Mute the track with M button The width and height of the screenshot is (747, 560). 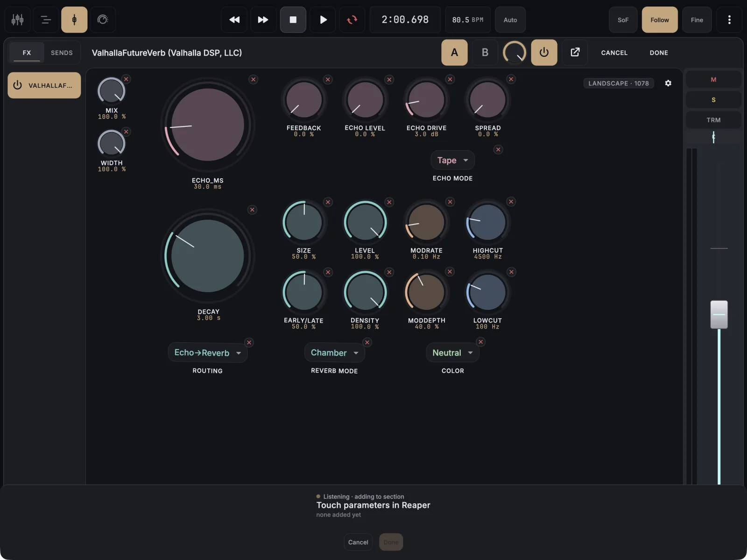coord(713,79)
